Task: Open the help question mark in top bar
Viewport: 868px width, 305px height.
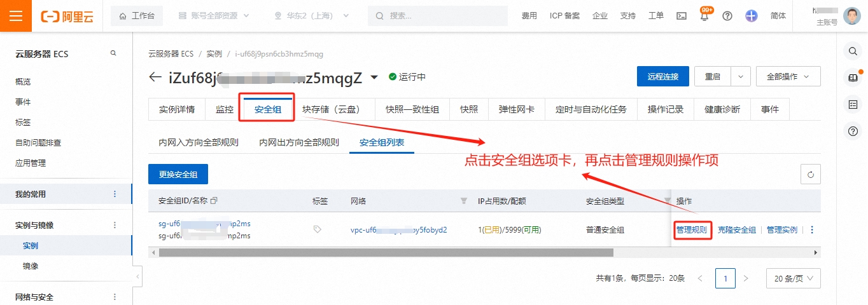Action: click(727, 16)
